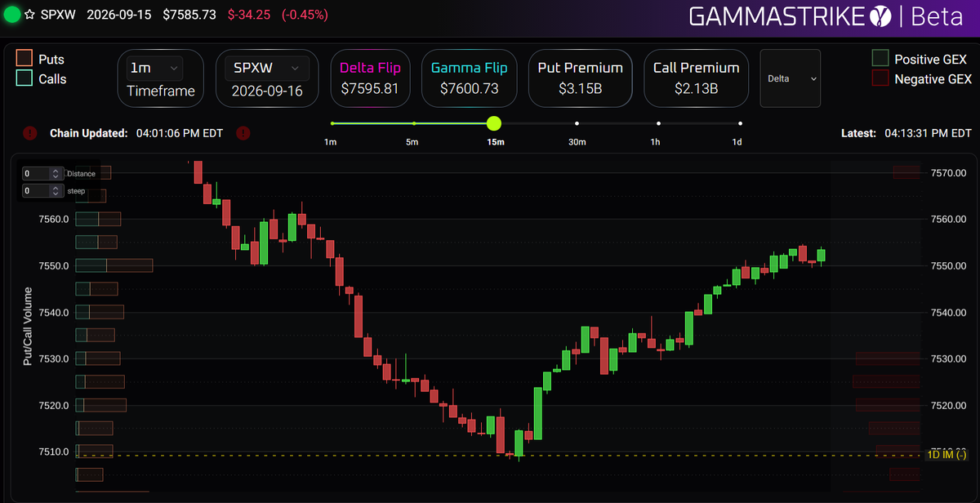The height and width of the screenshot is (503, 980).
Task: Click the price $7585.73 in header
Action: pos(189,15)
